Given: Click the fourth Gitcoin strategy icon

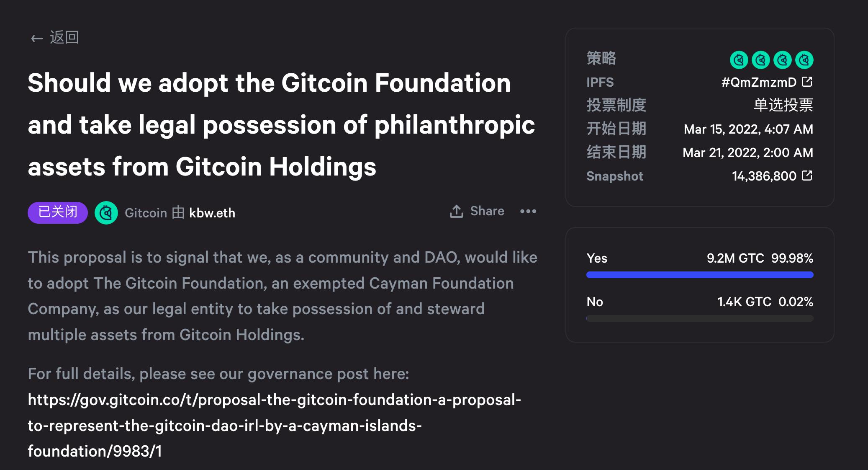Looking at the screenshot, I should tap(804, 59).
